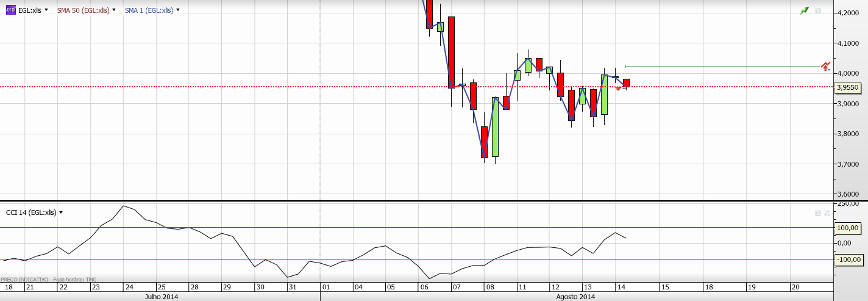Click the Julho 2014 month label
This screenshot has width=868, height=301.
coord(161,297)
